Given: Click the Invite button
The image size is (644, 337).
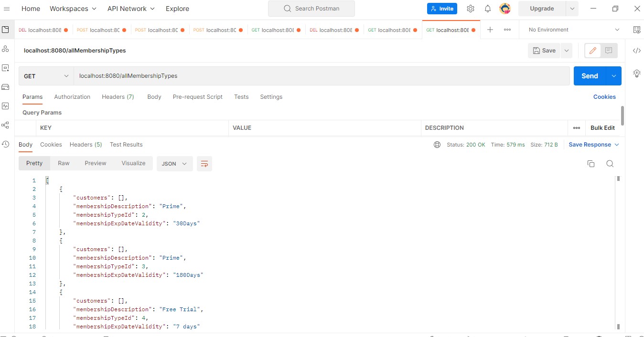Looking at the screenshot, I should pyautogui.click(x=441, y=8).
